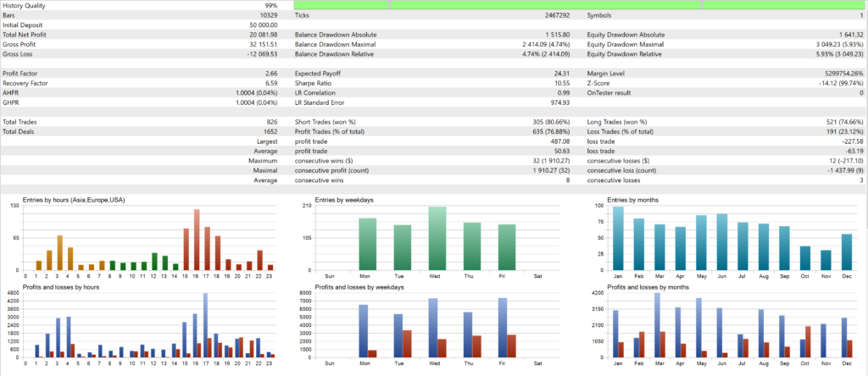Click the value '3 049.23 (5.93%)'
Screen dimensions: 868x376
point(839,44)
